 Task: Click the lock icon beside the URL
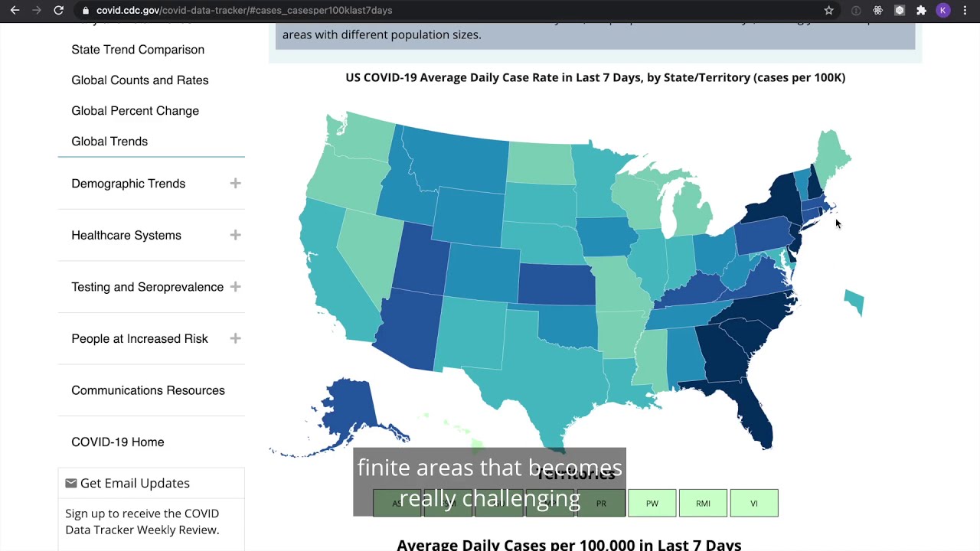(x=87, y=11)
